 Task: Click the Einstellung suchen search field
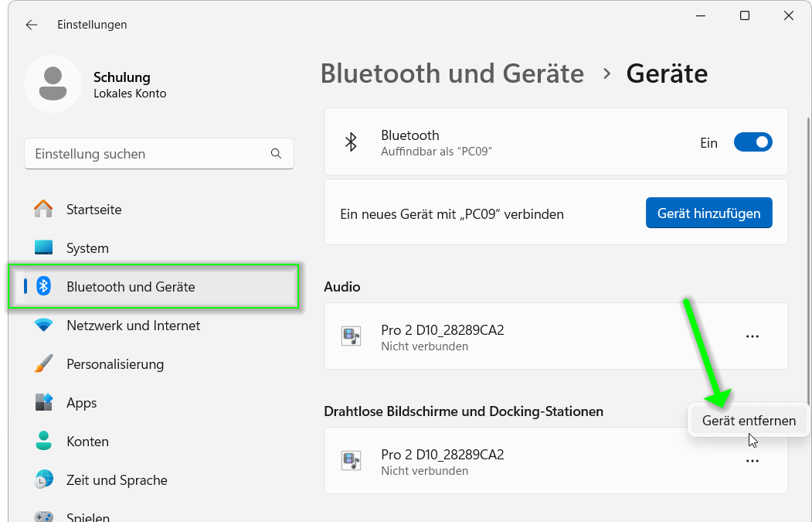(159, 153)
